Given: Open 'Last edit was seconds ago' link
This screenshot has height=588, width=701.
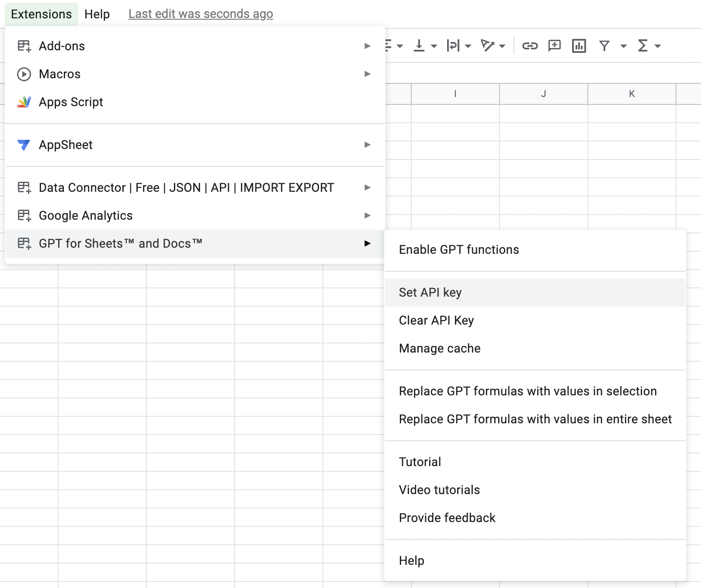Looking at the screenshot, I should point(201,14).
